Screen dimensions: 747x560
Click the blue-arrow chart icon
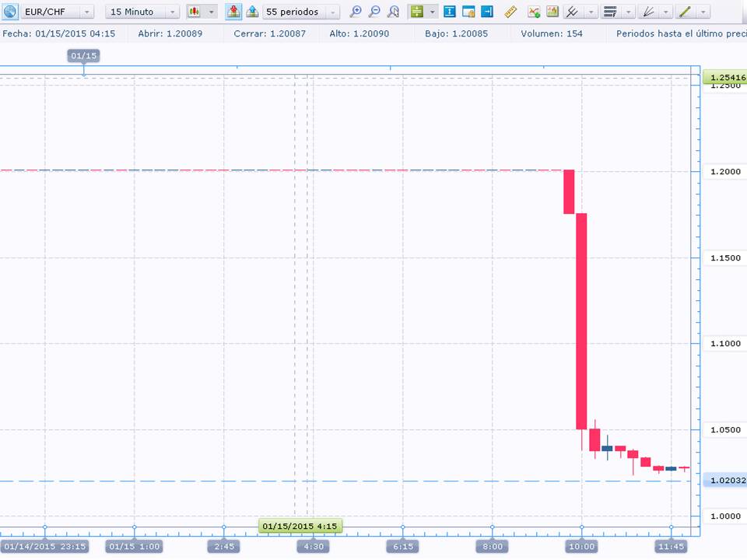click(252, 12)
